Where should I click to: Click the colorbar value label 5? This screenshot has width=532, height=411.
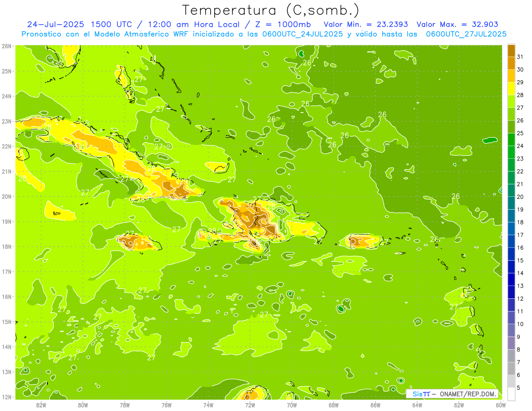click(519, 388)
